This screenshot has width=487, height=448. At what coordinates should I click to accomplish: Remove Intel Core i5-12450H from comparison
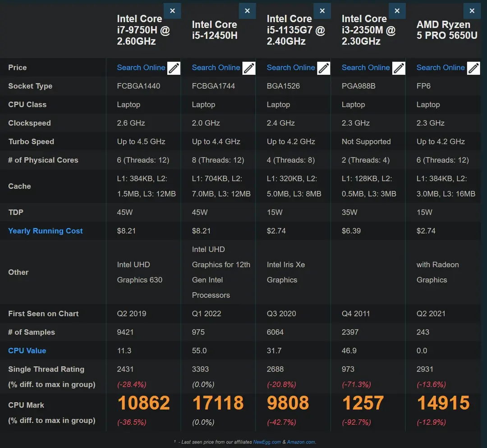click(247, 10)
